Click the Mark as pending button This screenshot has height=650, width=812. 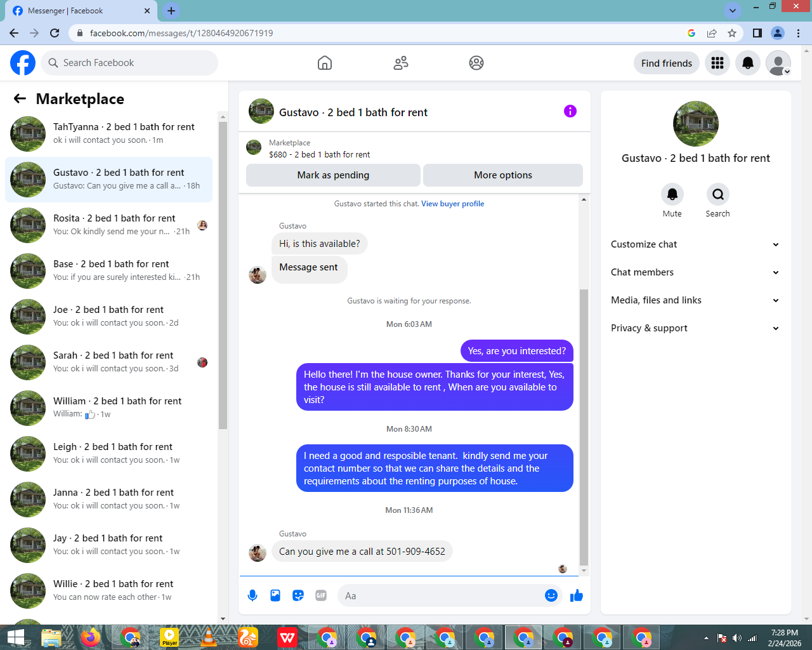click(333, 175)
